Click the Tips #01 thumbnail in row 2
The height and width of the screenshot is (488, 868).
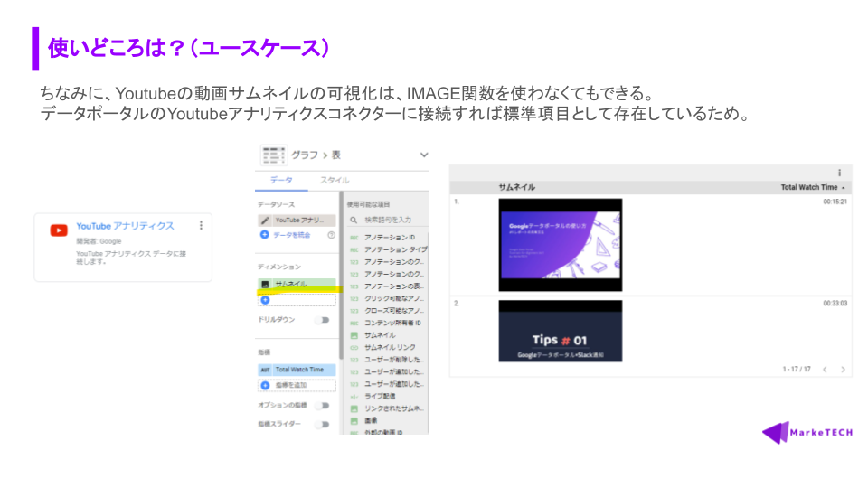tap(561, 331)
